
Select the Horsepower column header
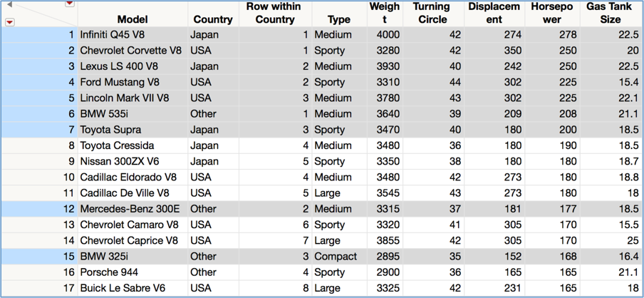tap(552, 13)
